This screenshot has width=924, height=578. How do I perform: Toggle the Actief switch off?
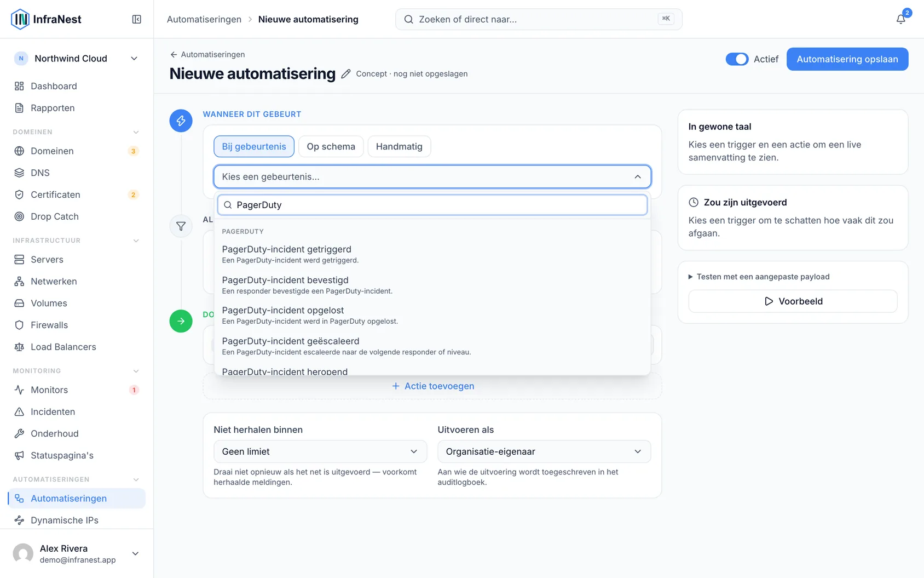(737, 59)
